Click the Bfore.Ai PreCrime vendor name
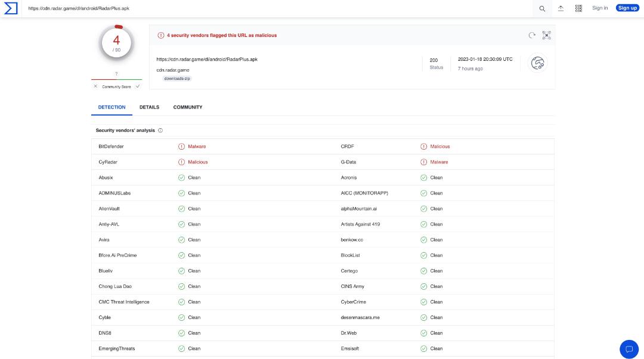The height and width of the screenshot is (359, 644). 117,255
